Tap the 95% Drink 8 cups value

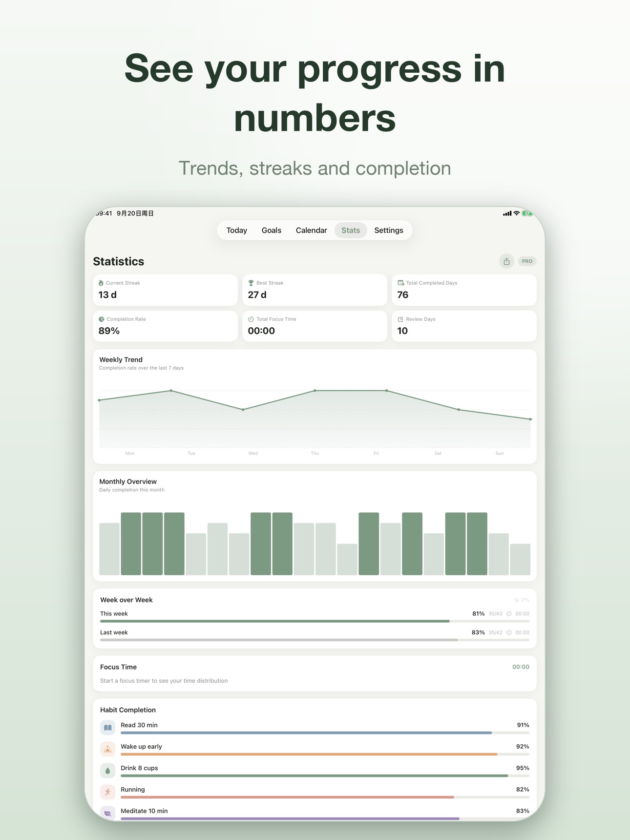[x=523, y=768]
